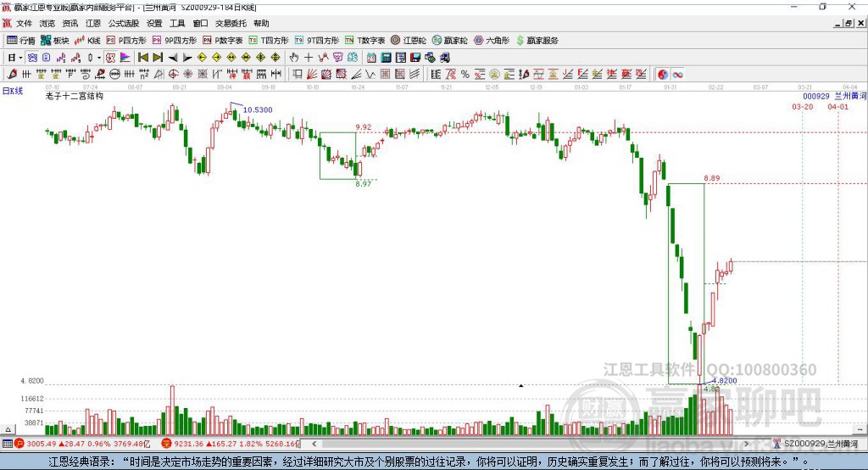Jump to first bar icon
Viewport: 868px width, 470px height.
pos(142,58)
